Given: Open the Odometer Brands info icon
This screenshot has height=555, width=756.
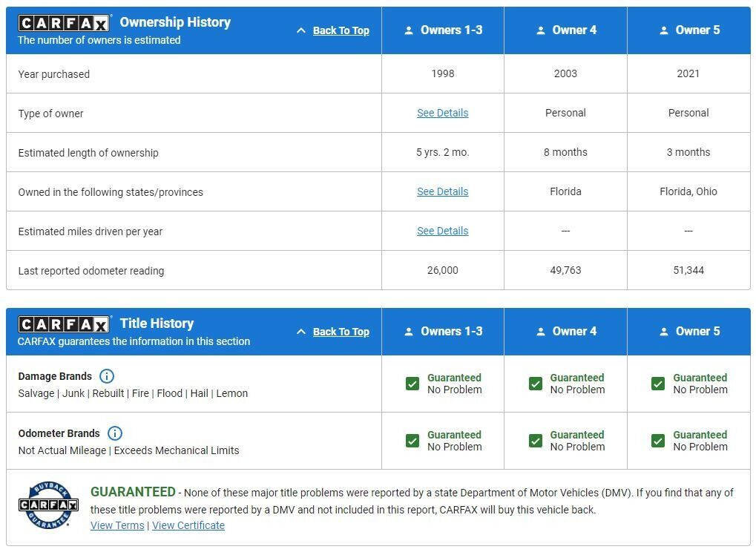Looking at the screenshot, I should pos(115,433).
